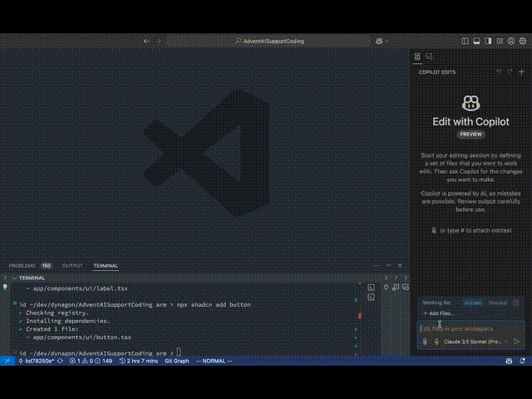
Task: Close the bottom panel with X
Action: pos(400,265)
